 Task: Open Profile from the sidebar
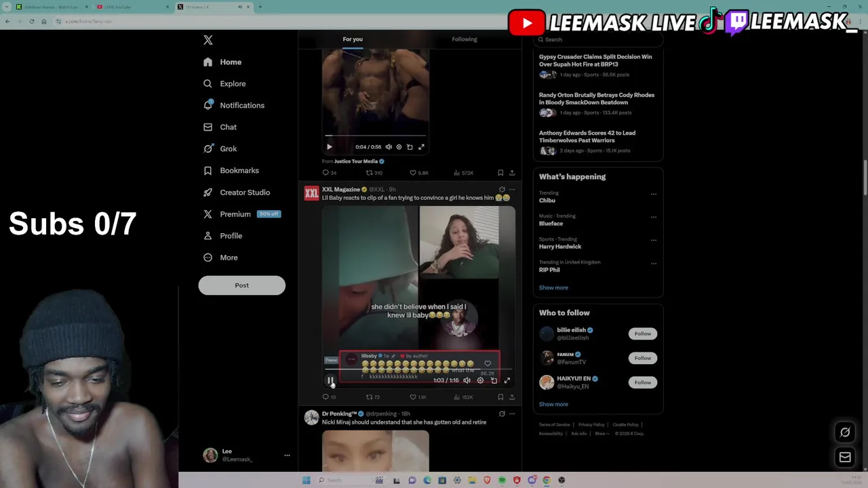223,235
